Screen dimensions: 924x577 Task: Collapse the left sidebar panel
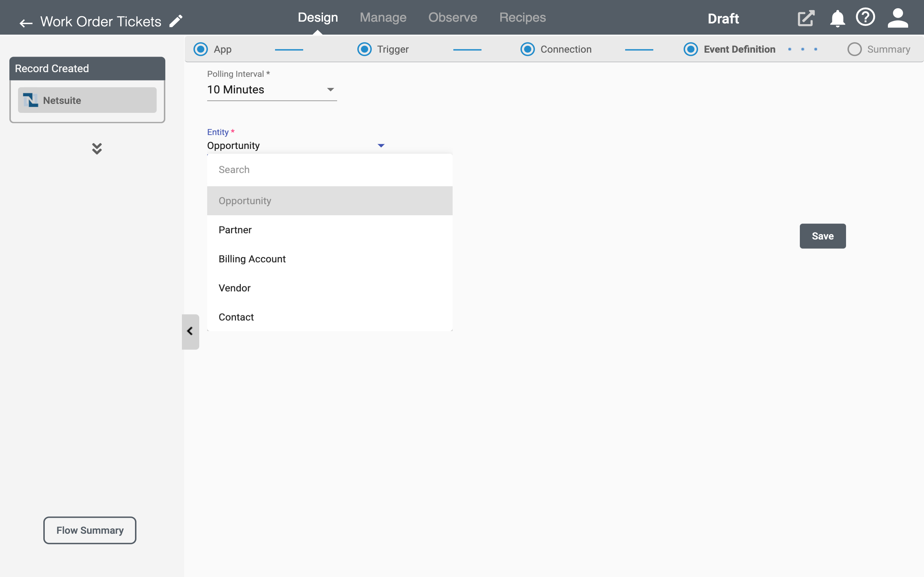point(190,331)
